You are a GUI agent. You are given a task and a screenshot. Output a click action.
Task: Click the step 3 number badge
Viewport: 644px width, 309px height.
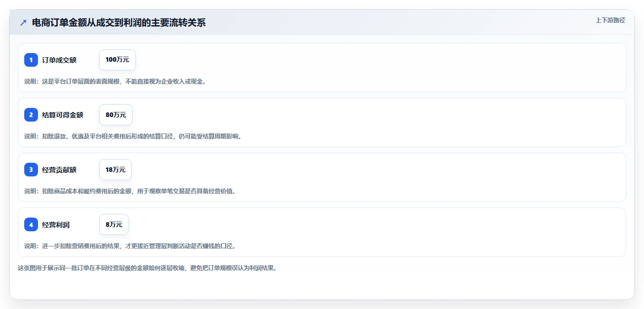[31, 170]
